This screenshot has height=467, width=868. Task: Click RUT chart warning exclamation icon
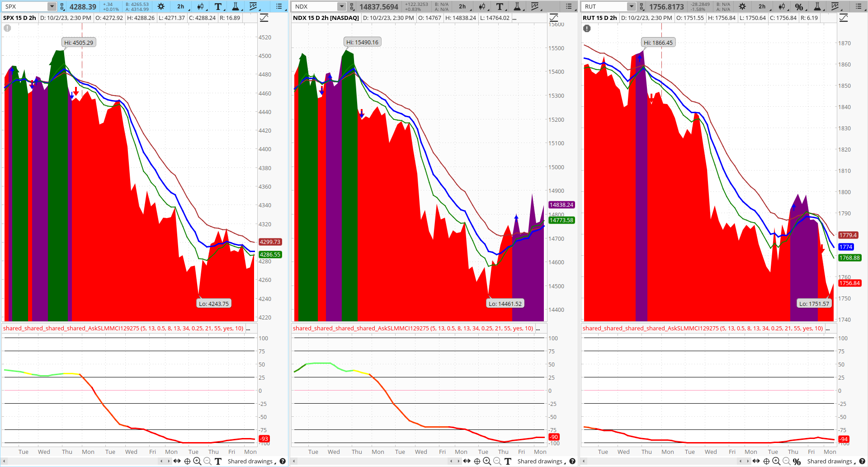[x=587, y=29]
